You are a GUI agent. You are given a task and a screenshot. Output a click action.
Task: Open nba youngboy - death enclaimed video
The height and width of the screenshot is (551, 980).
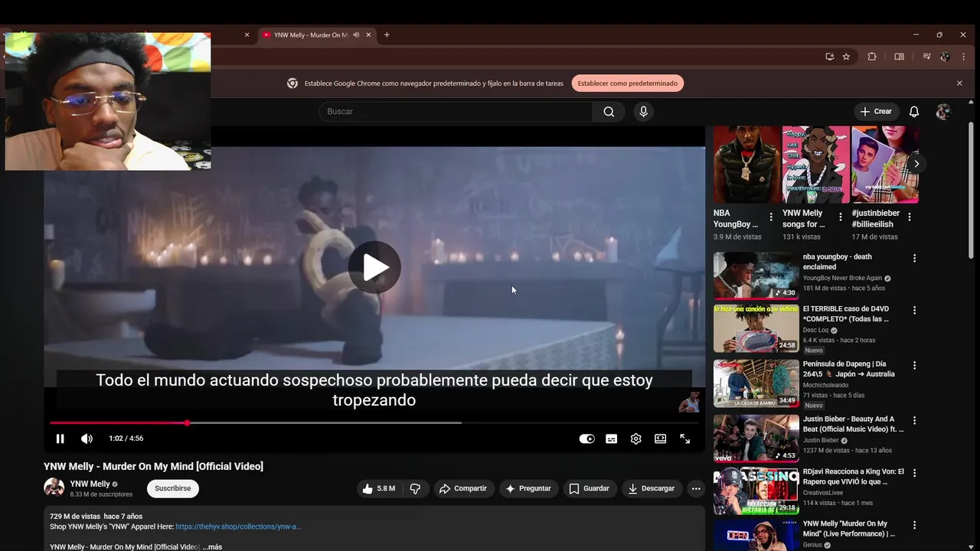[x=756, y=275]
